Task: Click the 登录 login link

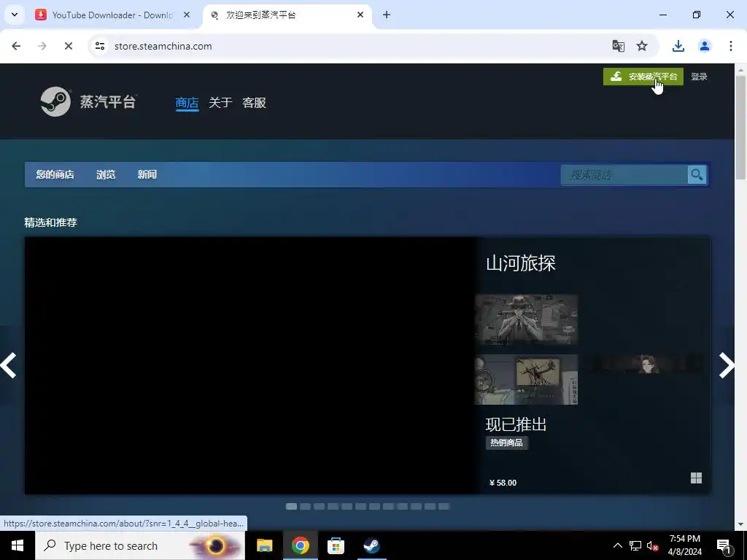Action: [699, 77]
